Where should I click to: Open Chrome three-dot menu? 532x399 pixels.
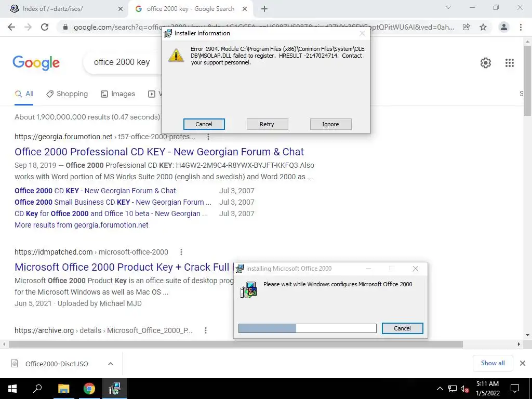[521, 27]
